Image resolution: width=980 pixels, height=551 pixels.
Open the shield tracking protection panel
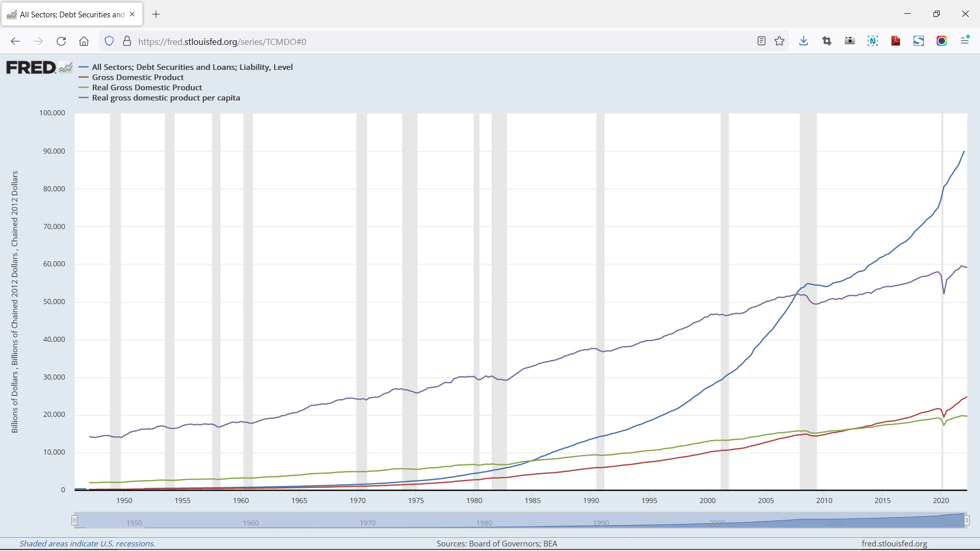tap(109, 41)
